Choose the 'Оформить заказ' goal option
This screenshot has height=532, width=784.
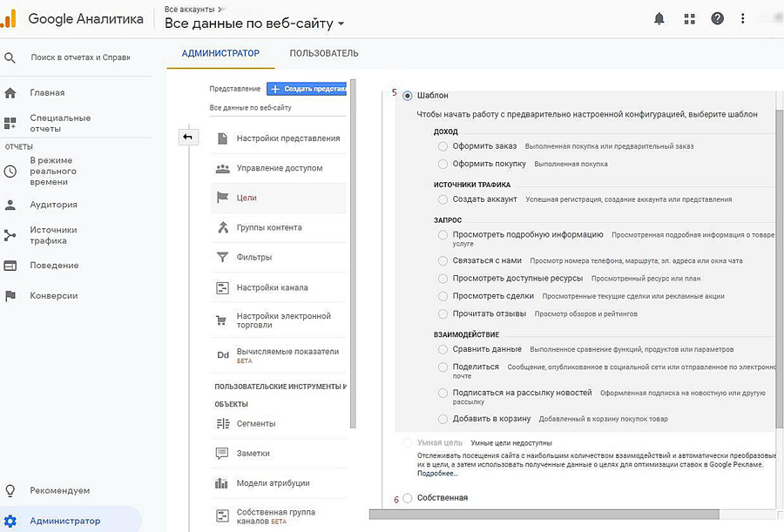click(x=443, y=146)
